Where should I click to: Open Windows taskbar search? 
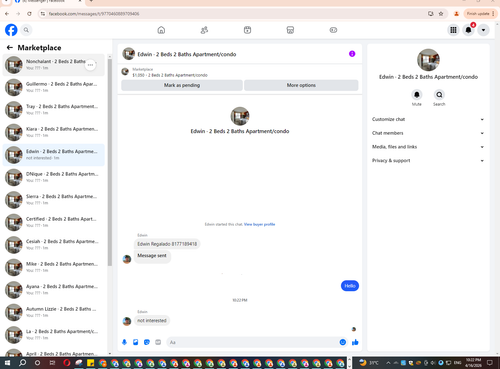coord(22,363)
